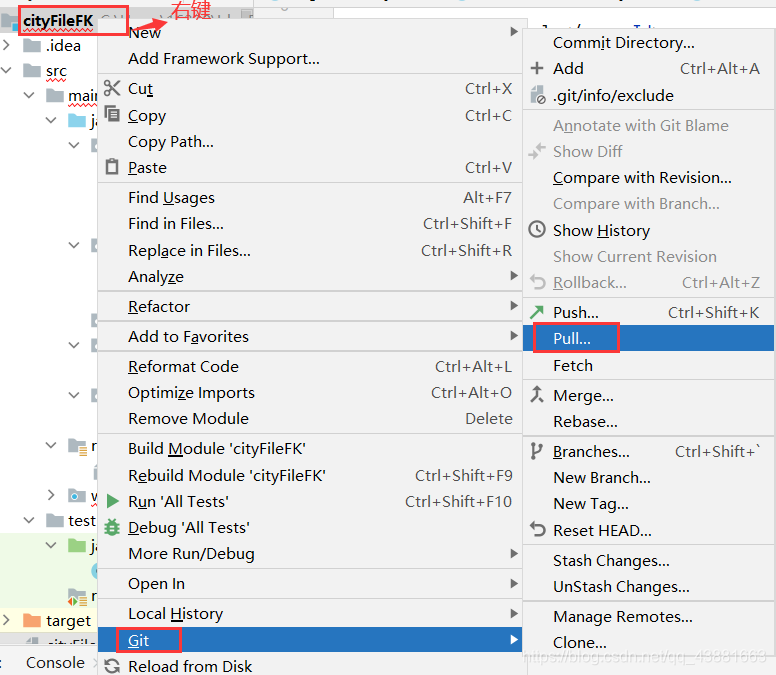
Task: Select New Tag in Git submenu
Action: (x=648, y=504)
